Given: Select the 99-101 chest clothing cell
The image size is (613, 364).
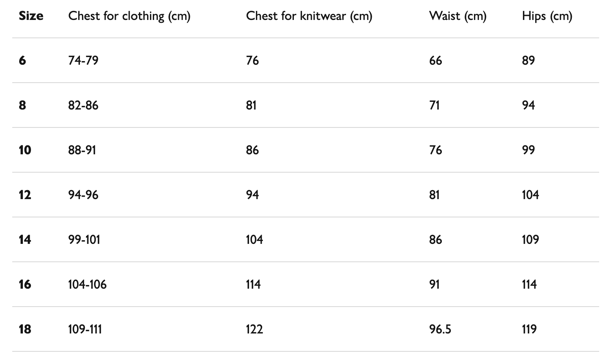Looking at the screenshot, I should point(84,240).
